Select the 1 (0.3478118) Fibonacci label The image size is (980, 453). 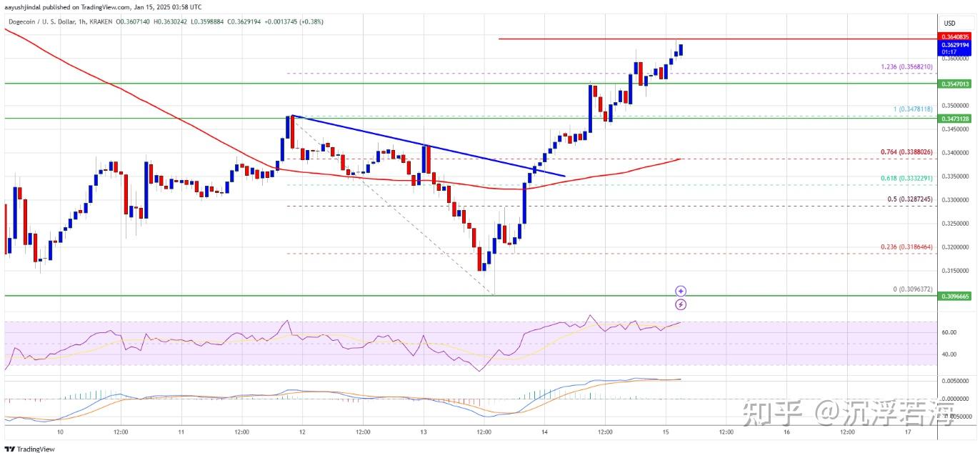[914, 109]
